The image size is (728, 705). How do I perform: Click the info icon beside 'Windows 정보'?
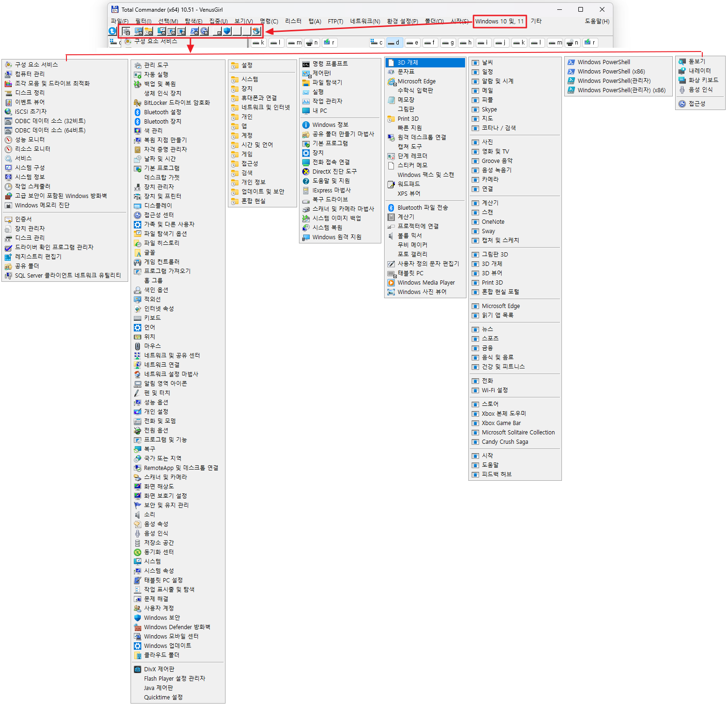coord(306,125)
